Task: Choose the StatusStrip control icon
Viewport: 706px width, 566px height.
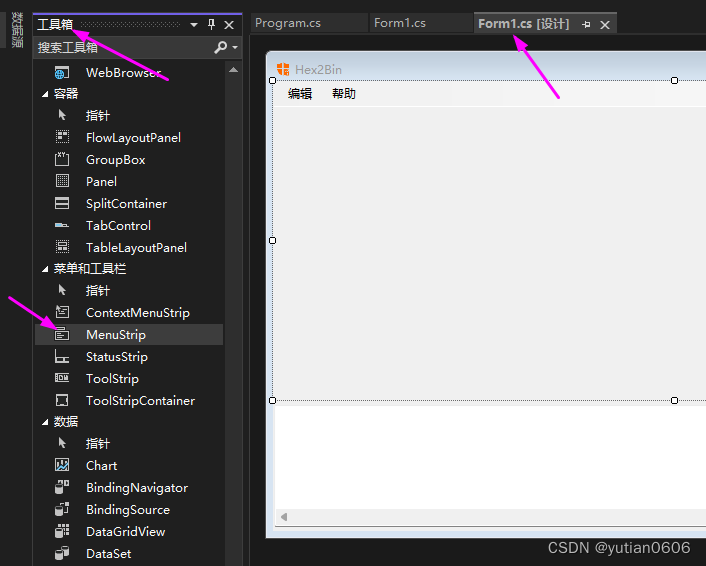Action: pyautogui.click(x=62, y=356)
